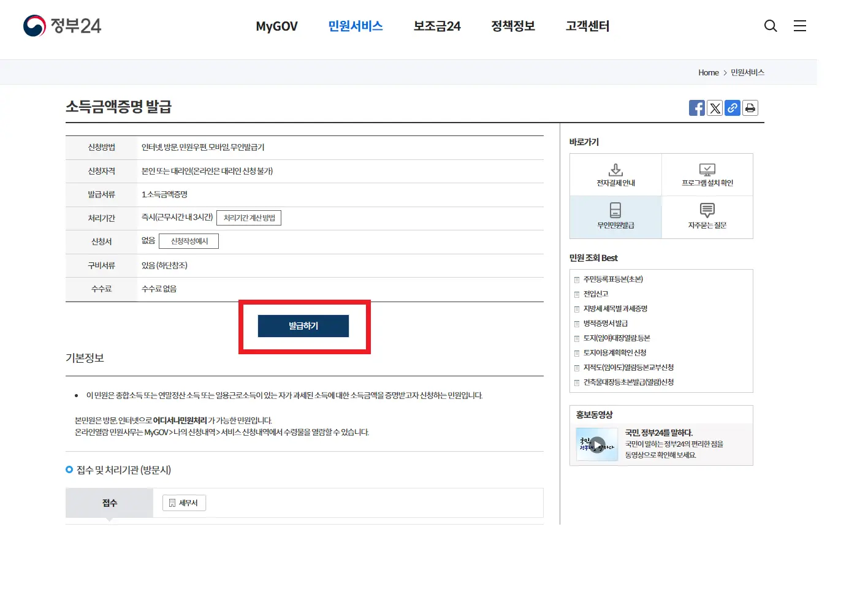Open 자주묻는 질문 shortcut
Image resolution: width=868 pixels, height=600 pixels.
pyautogui.click(x=707, y=217)
